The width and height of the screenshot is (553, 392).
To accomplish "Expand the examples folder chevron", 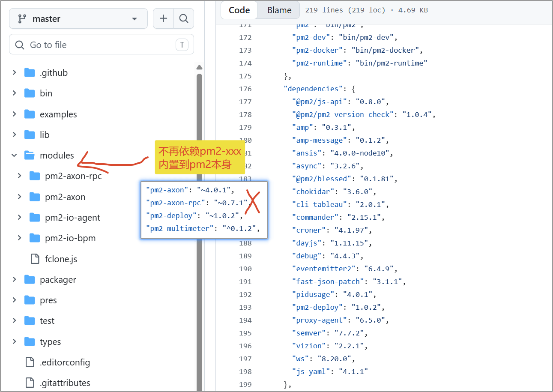I will point(14,114).
